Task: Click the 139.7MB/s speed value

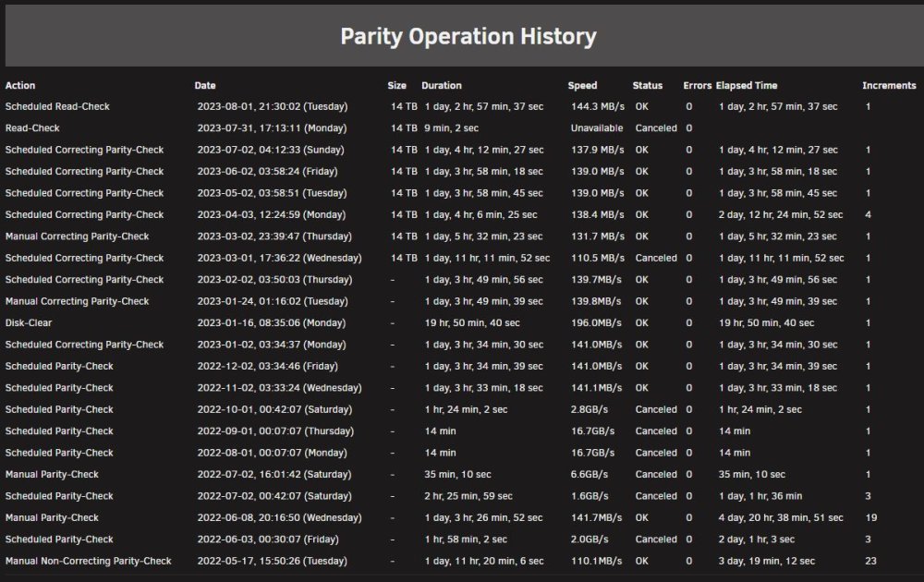Action: point(596,280)
